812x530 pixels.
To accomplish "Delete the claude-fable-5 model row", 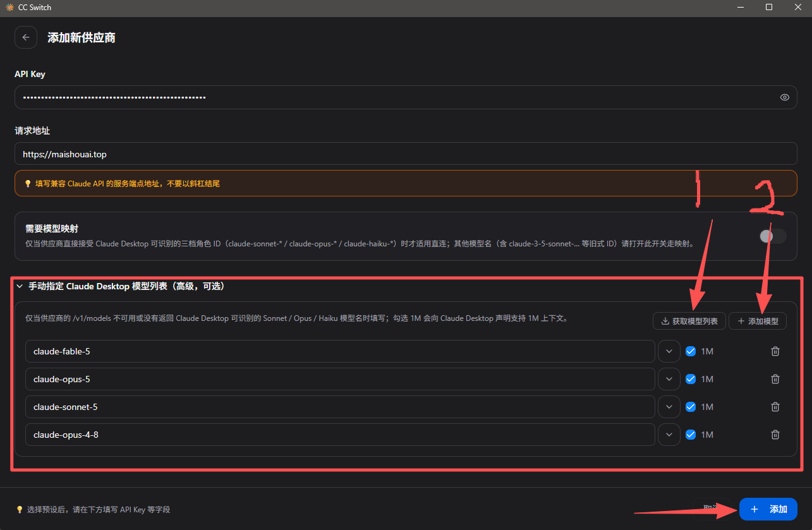I will point(775,351).
